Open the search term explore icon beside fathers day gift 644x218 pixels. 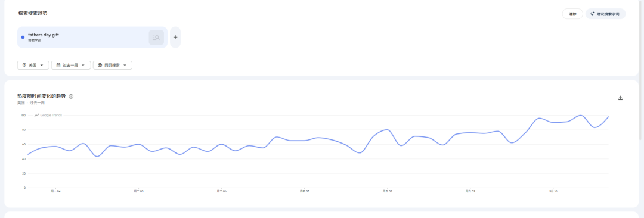point(156,38)
